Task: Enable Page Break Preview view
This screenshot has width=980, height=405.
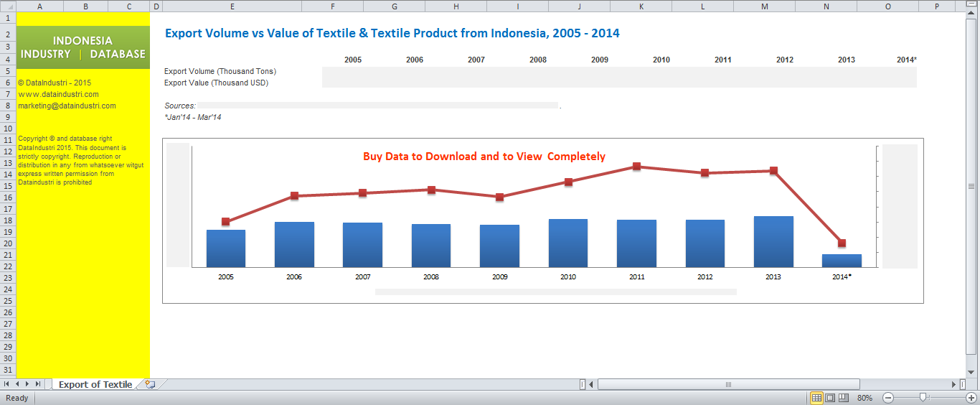Action: [x=844, y=398]
